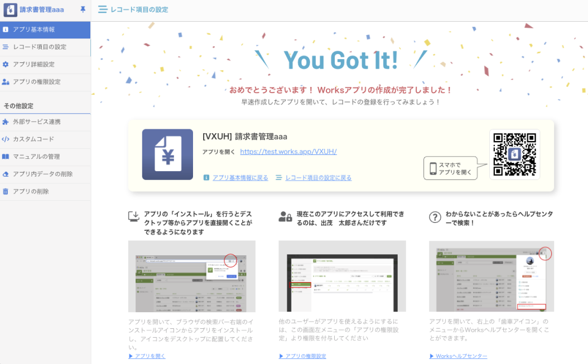Click the pin icon in sidebar header
The height and width of the screenshot is (364, 588).
pyautogui.click(x=83, y=9)
